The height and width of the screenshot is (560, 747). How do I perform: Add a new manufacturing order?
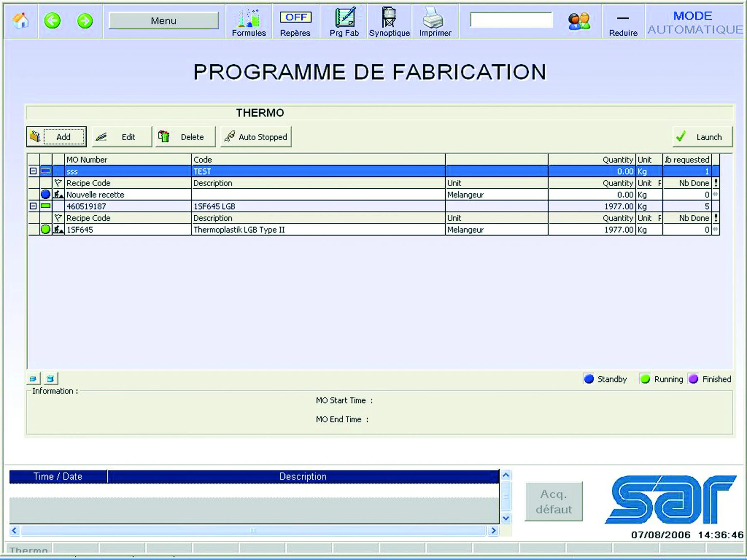pyautogui.click(x=56, y=137)
